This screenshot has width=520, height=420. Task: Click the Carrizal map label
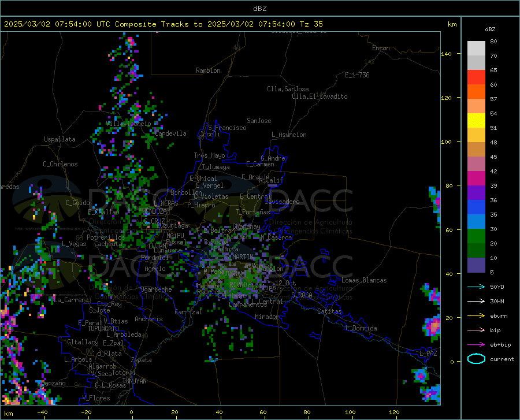[x=188, y=313]
